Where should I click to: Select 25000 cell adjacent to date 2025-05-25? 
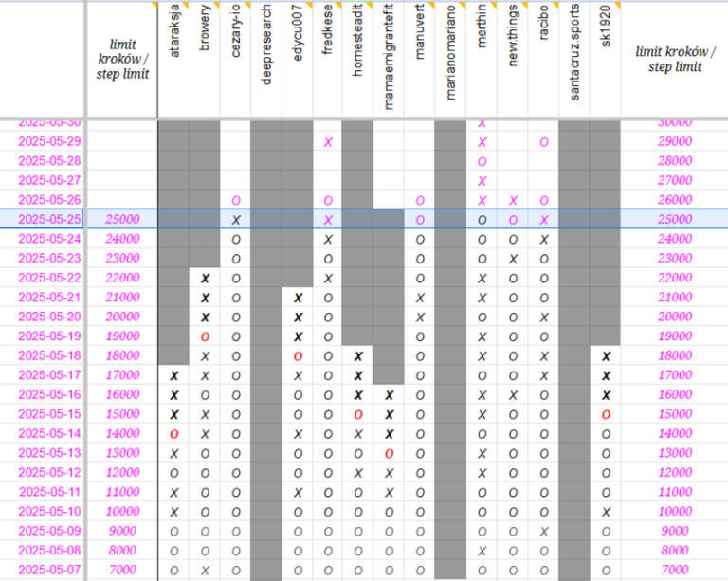[122, 219]
